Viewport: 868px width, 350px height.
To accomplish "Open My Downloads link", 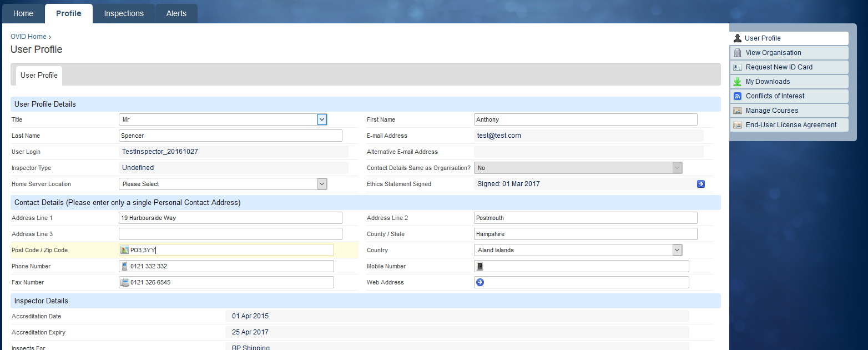I will [768, 82].
